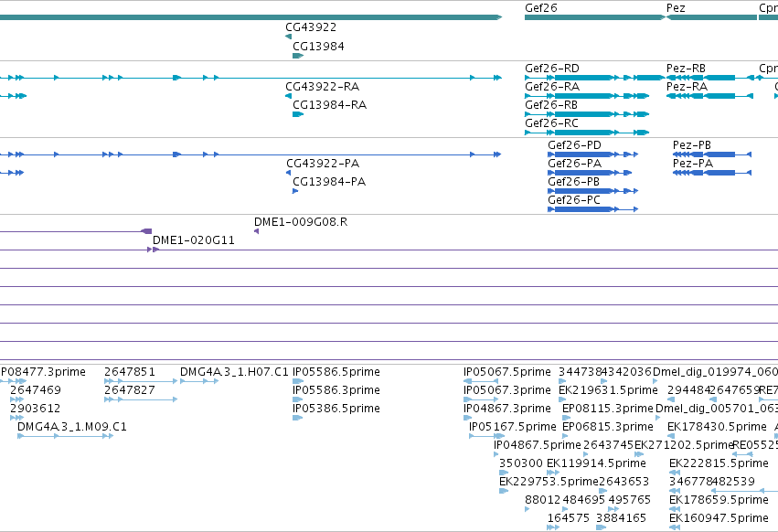Open the CG13984-RA transcript label
Screen dimensions: 778x532
point(329,105)
